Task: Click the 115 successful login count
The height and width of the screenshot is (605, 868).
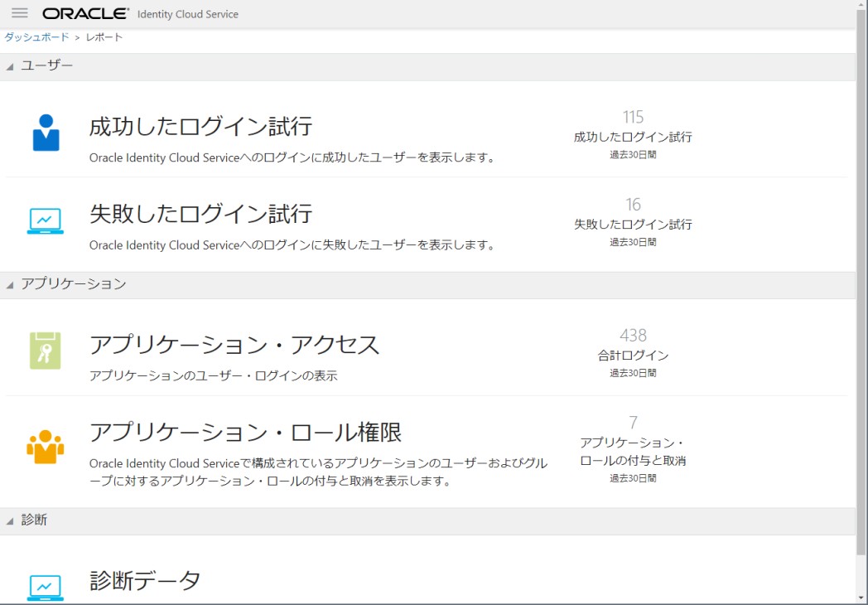Action: [x=633, y=117]
